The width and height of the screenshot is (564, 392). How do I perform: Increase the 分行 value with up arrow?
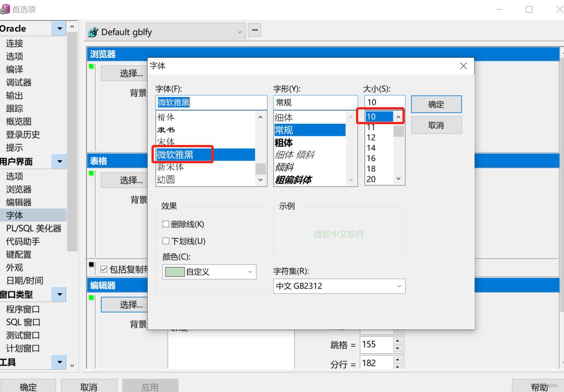click(x=398, y=359)
